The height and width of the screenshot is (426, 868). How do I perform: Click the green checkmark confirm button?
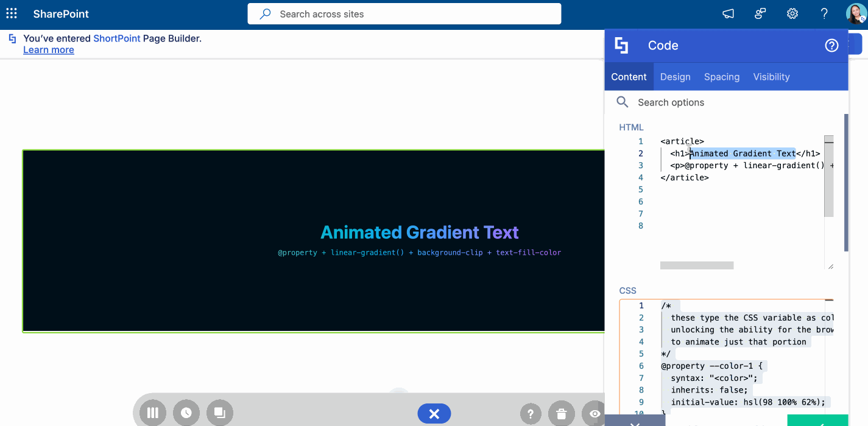point(817,421)
